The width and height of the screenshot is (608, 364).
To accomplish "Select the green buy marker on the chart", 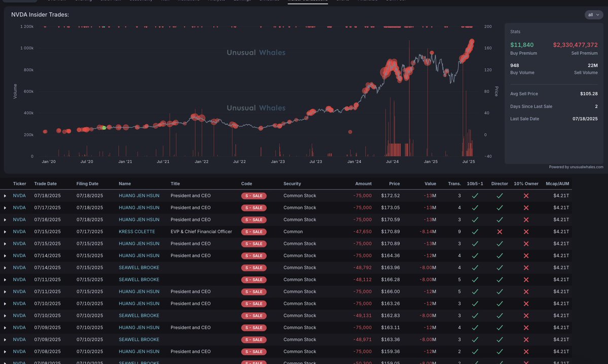I will (104, 128).
